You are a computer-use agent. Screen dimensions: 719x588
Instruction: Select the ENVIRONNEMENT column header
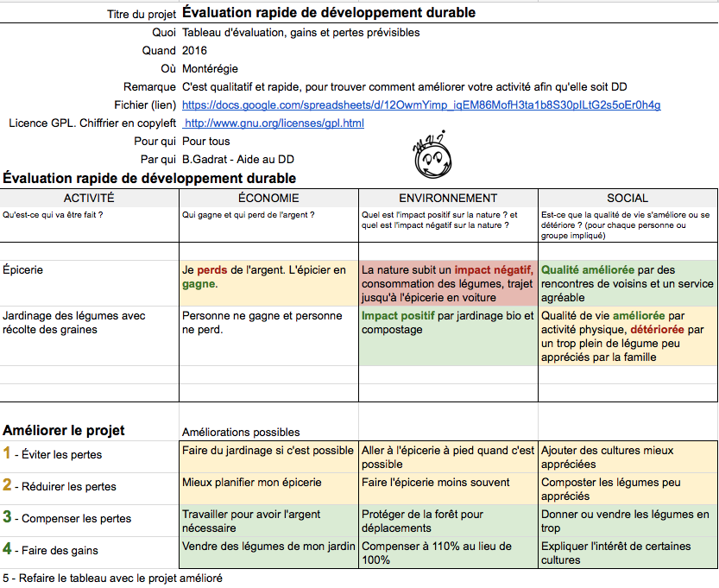(x=448, y=198)
